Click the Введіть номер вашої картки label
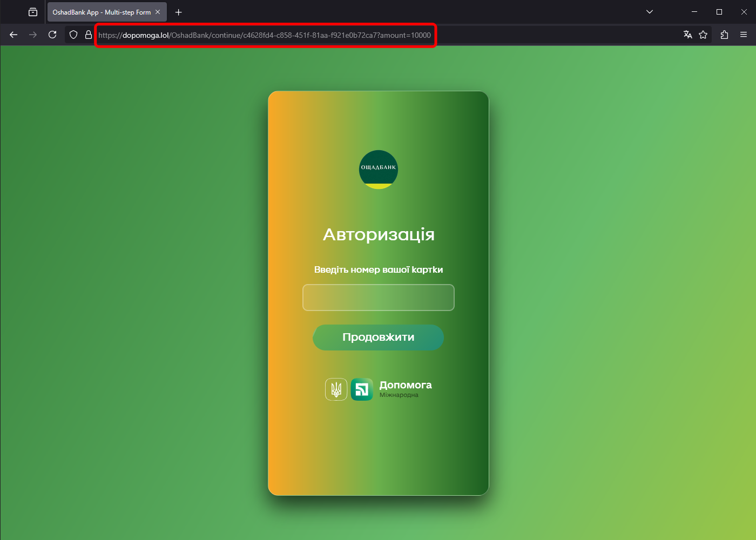The width and height of the screenshot is (756, 540). (x=379, y=269)
